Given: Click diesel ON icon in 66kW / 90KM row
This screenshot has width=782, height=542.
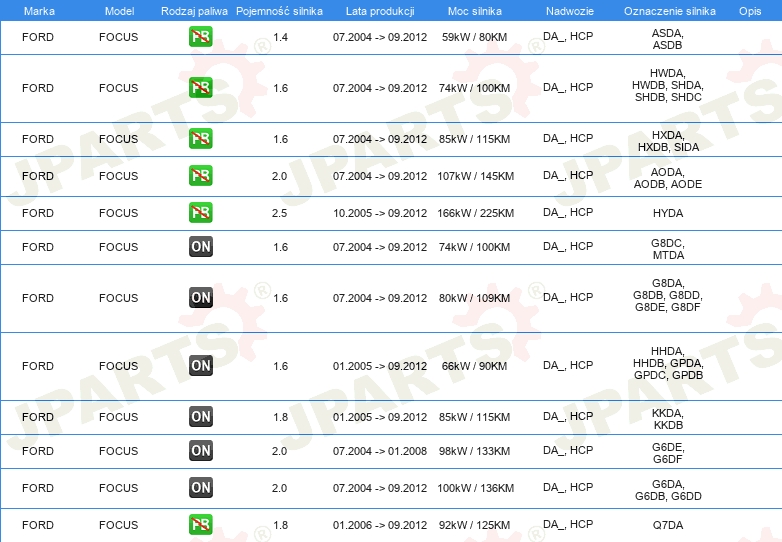Looking at the screenshot, I should click(200, 365).
